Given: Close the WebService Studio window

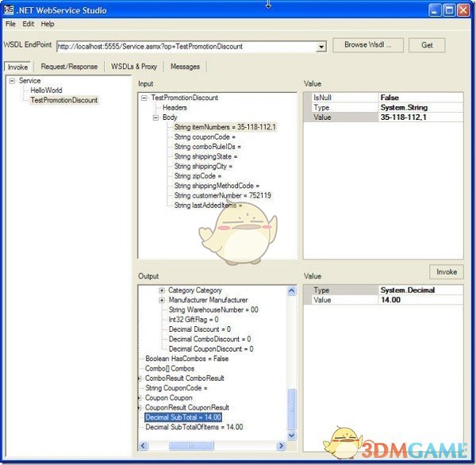Looking at the screenshot, I should (463, 10).
